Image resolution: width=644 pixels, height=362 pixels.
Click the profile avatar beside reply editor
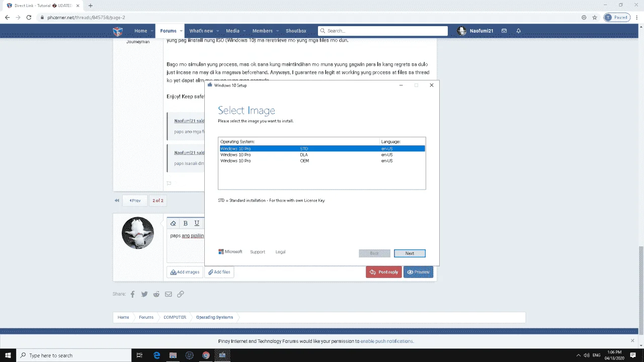(x=138, y=233)
